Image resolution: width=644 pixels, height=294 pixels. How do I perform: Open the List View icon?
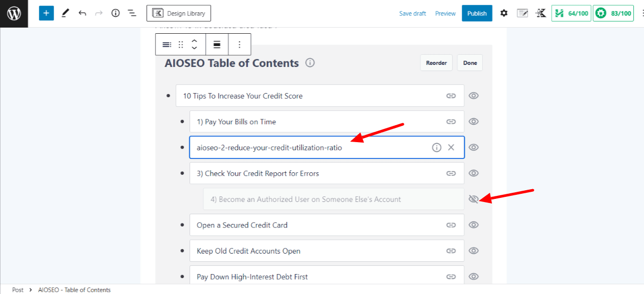coord(132,13)
